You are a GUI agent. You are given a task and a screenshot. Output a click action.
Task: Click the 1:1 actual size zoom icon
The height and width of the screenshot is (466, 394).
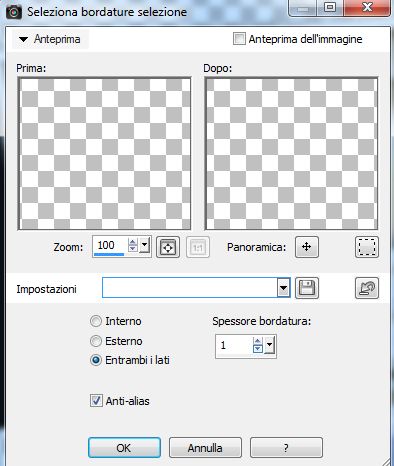[x=198, y=247]
